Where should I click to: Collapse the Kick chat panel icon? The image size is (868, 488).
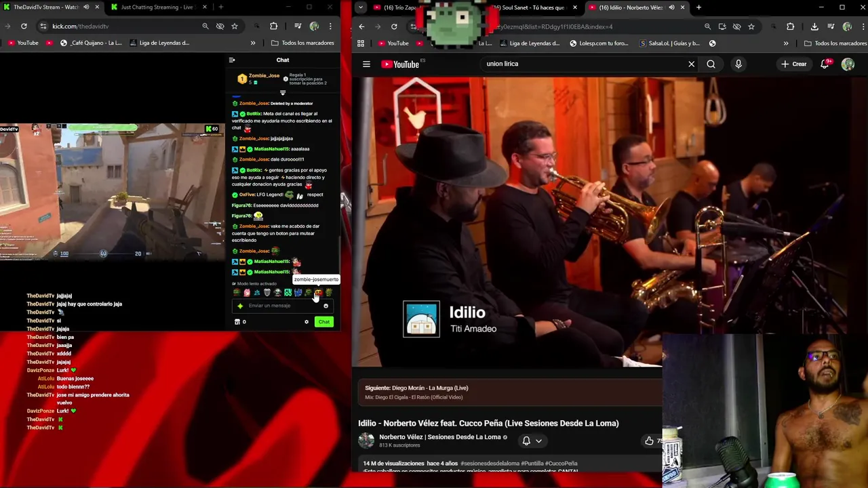point(232,60)
